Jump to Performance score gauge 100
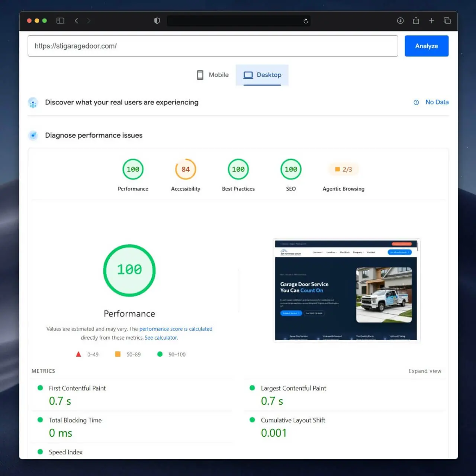476x476 pixels. coord(133,169)
